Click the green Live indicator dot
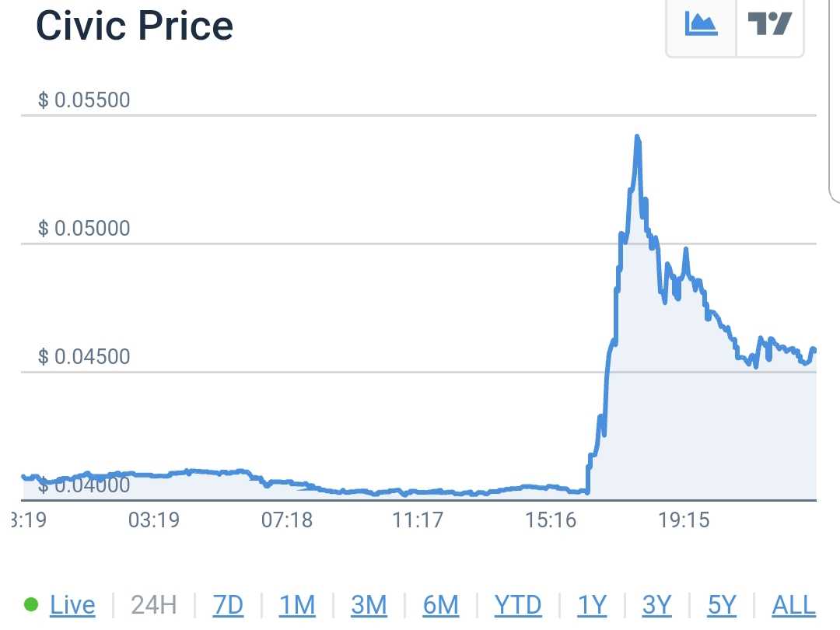 coord(32,604)
